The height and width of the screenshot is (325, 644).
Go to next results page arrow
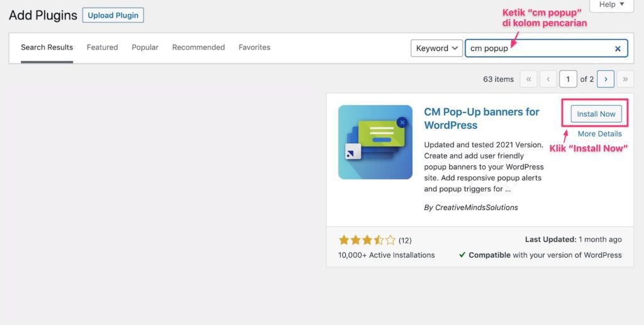coord(606,79)
